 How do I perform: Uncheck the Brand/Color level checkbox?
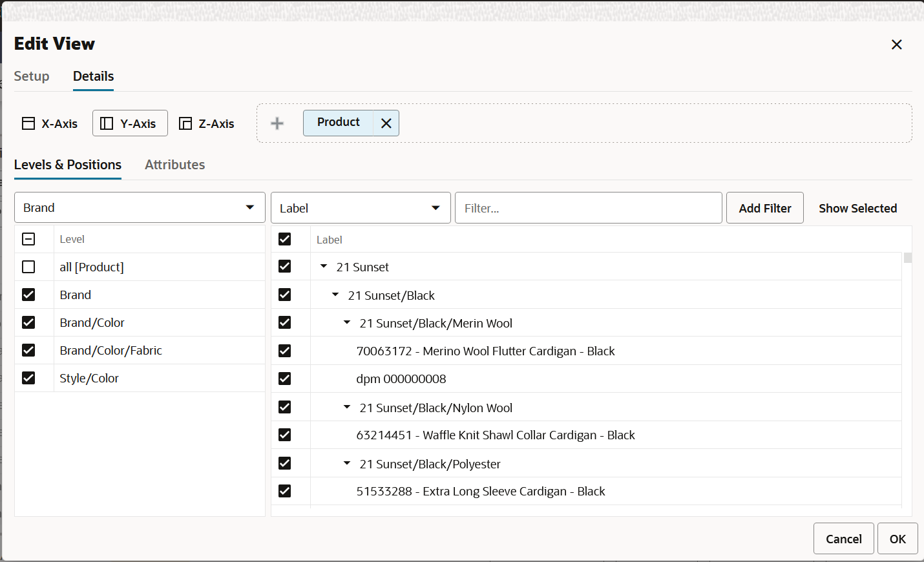click(x=28, y=322)
